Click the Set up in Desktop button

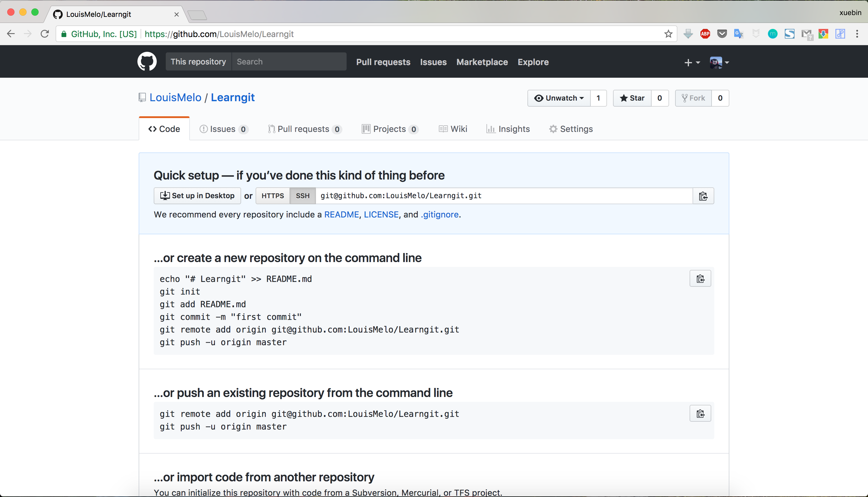tap(197, 196)
